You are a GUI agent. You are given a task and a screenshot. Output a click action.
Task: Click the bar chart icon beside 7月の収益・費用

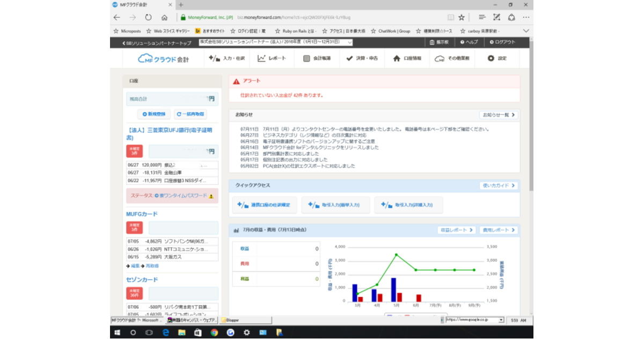tap(236, 230)
